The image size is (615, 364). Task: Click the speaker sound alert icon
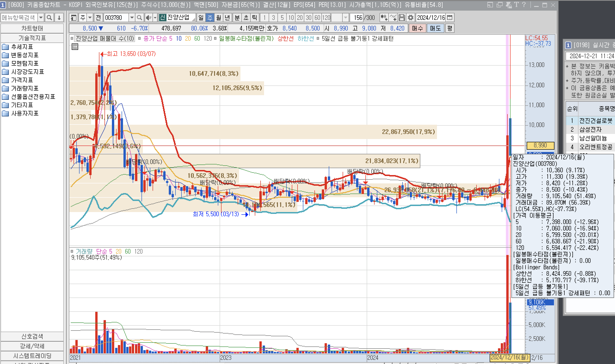pyautogui.click(x=148, y=18)
